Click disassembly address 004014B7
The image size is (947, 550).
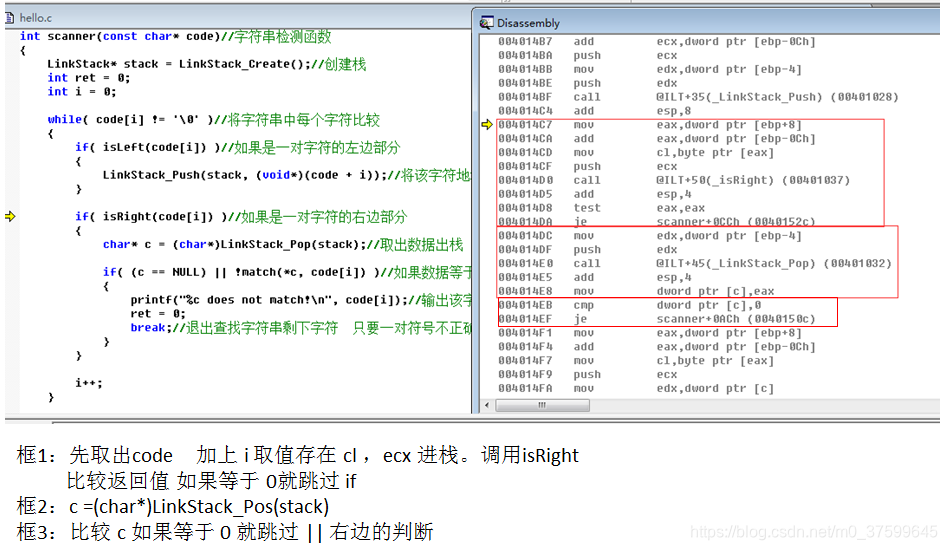click(x=525, y=42)
